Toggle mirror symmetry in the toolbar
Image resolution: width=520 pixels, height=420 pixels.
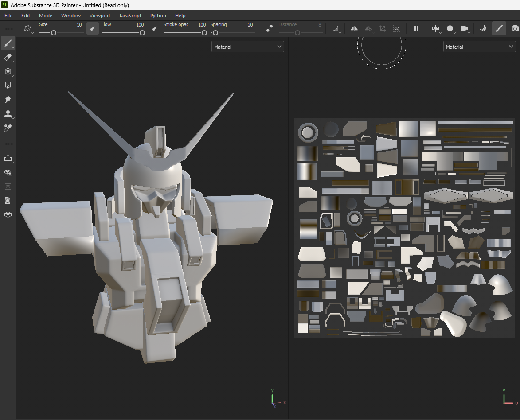click(x=354, y=28)
